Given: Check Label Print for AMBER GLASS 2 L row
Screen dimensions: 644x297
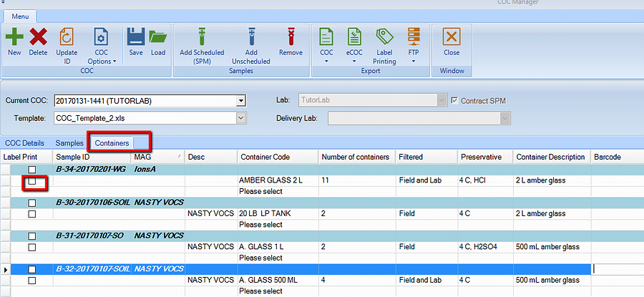Looking at the screenshot, I should [31, 182].
